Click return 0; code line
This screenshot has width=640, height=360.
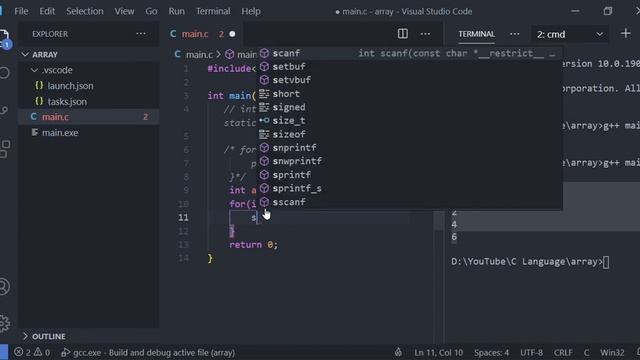click(253, 244)
